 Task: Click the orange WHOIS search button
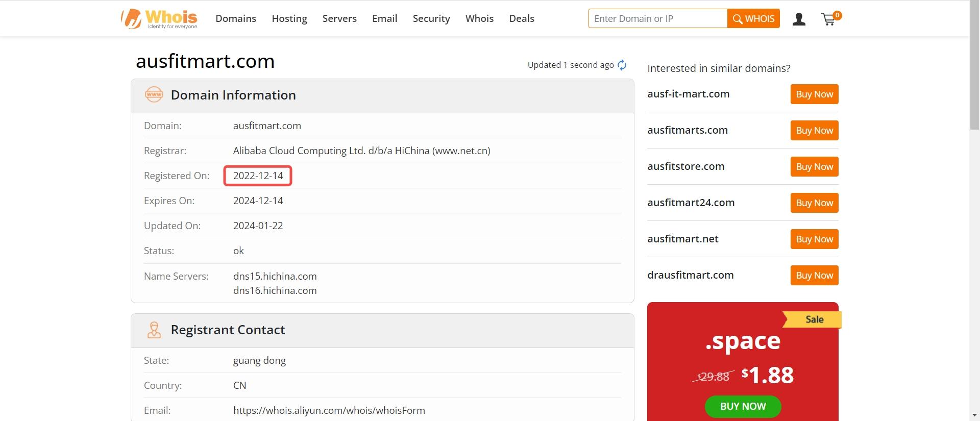pyautogui.click(x=753, y=18)
